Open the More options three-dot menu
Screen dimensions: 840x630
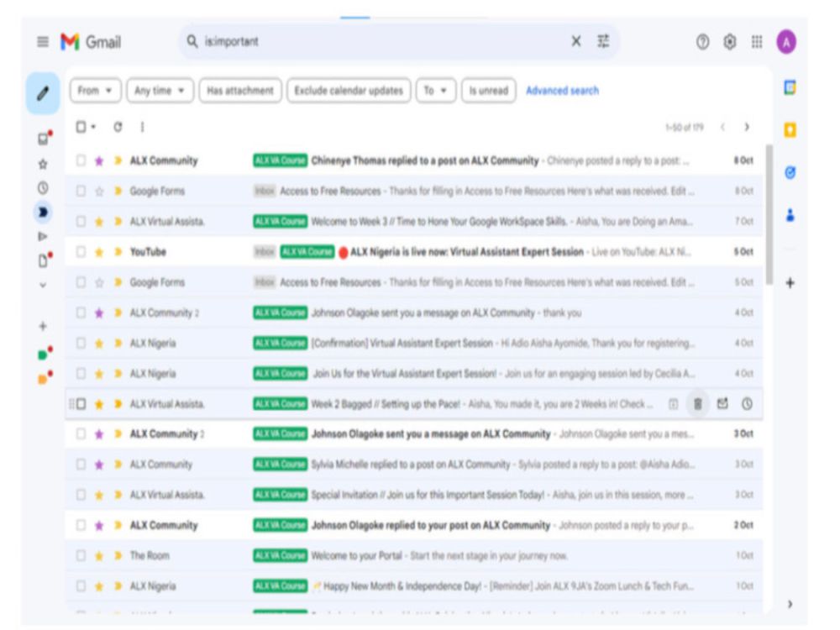pos(142,127)
